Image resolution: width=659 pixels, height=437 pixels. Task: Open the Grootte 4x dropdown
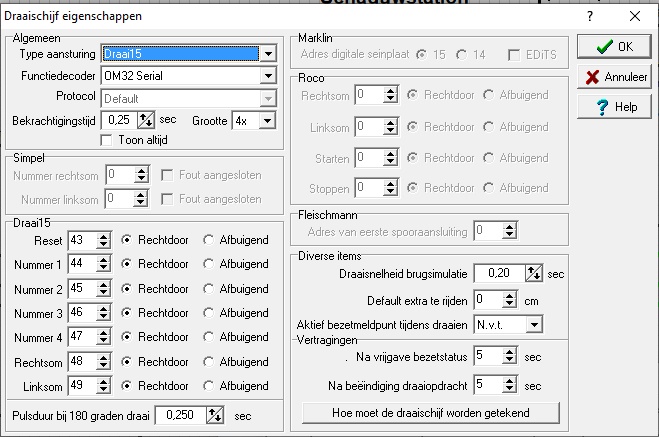click(x=267, y=120)
